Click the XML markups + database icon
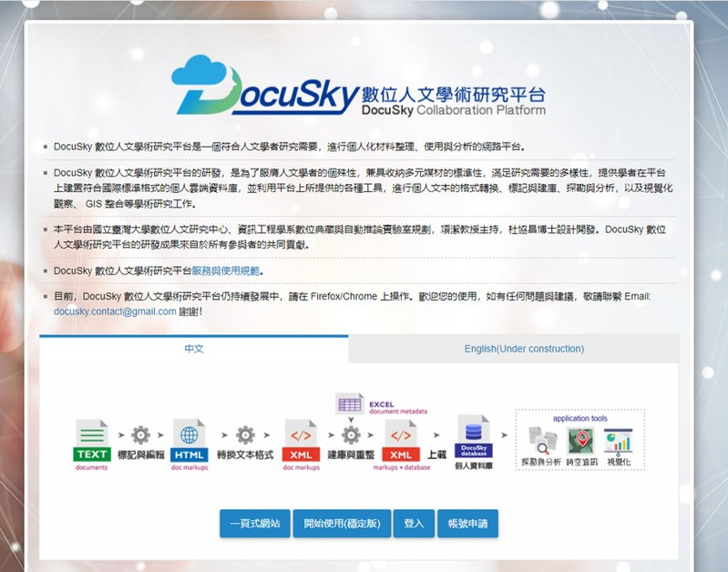Image resolution: width=728 pixels, height=572 pixels. click(401, 438)
